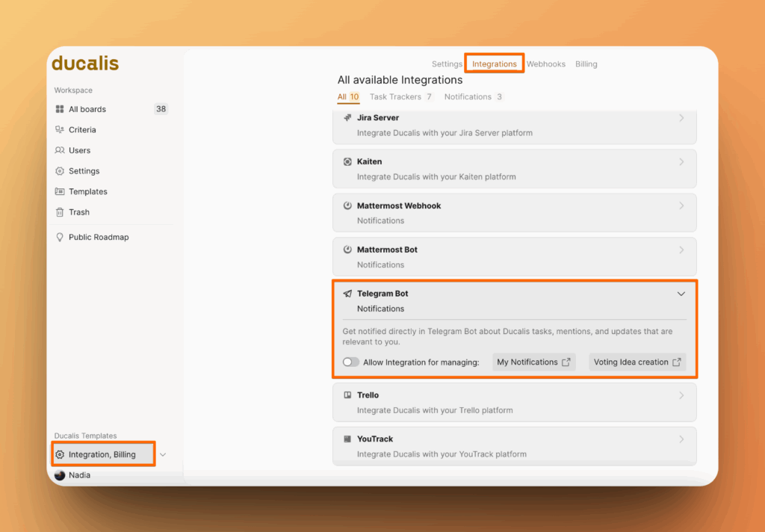This screenshot has height=532, width=765.
Task: Click the Public Roadmap lightbulb icon
Action: click(60, 238)
